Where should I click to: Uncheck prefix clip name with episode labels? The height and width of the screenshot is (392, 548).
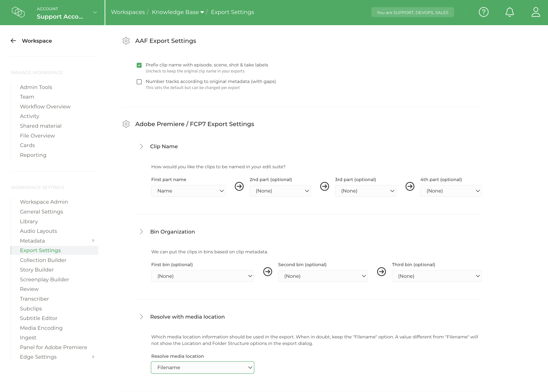139,65
